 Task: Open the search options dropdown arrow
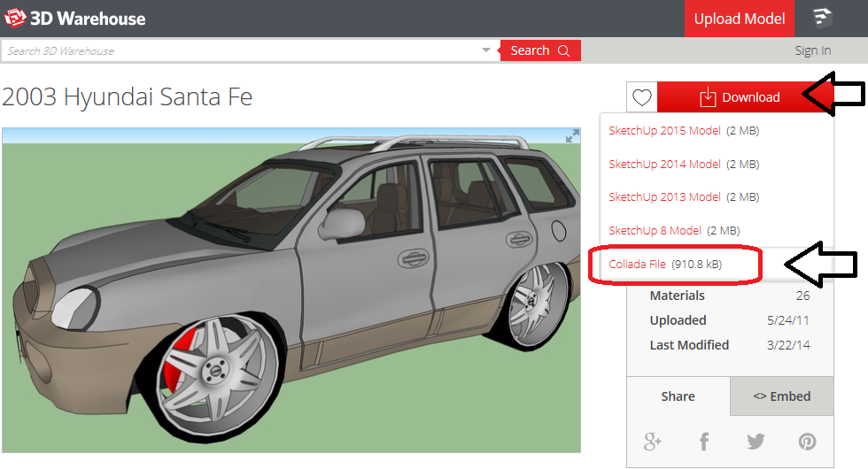click(x=485, y=50)
